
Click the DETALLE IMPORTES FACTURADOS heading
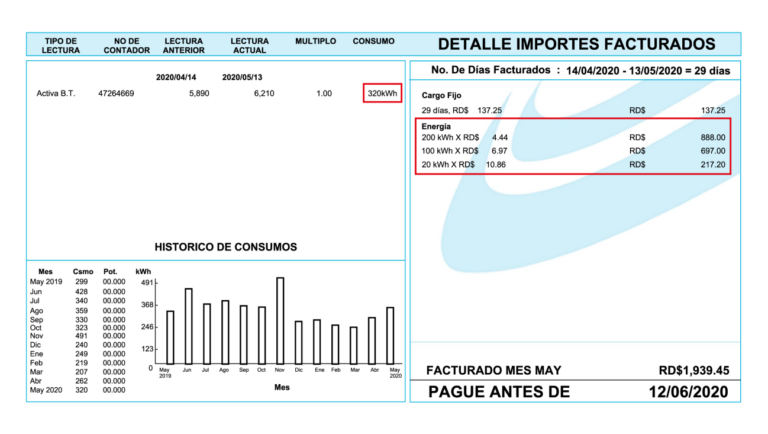click(x=576, y=44)
